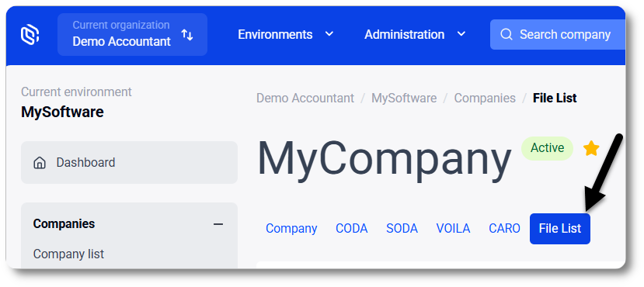
Task: Click File List breadcrumb text
Action: (x=555, y=99)
